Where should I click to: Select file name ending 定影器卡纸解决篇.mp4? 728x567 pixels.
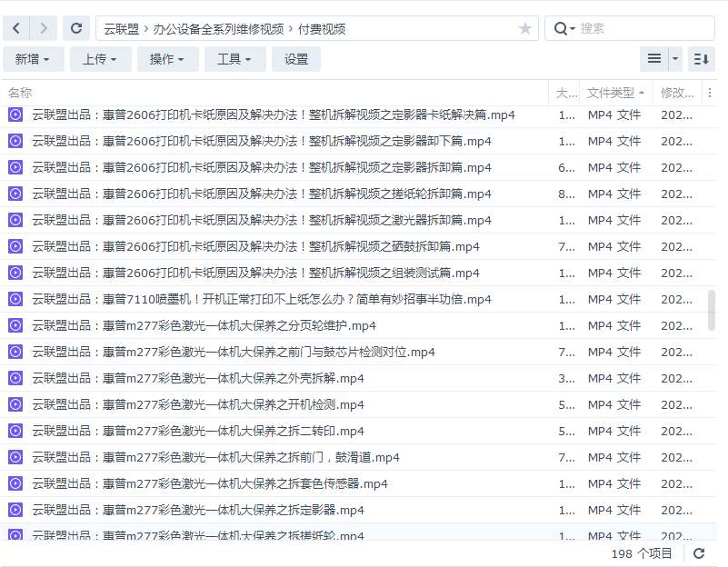274,114
